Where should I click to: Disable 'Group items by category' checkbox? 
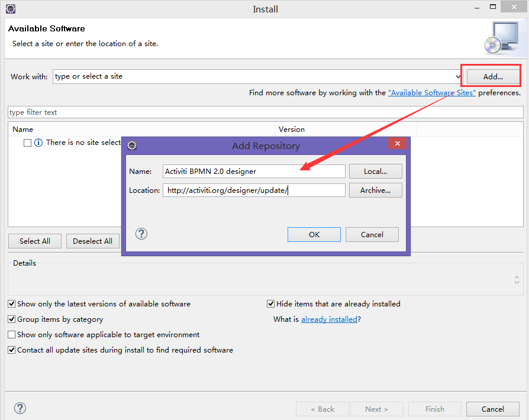pyautogui.click(x=12, y=319)
